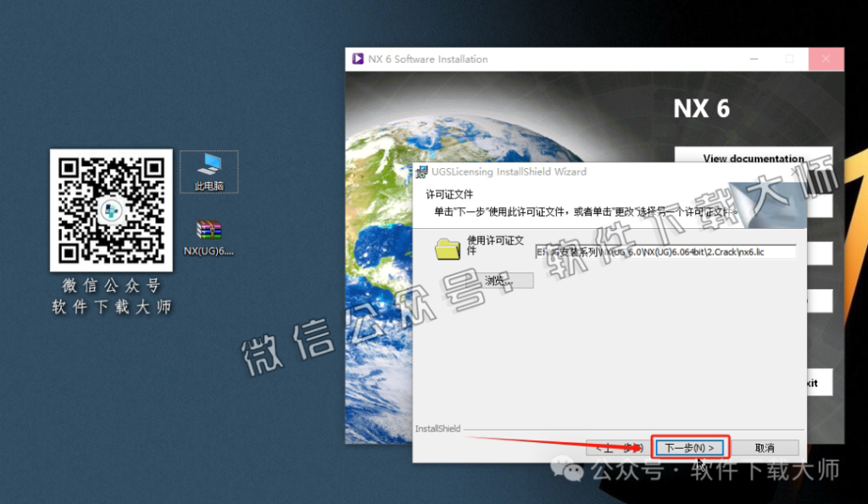Click the yellow license file folder icon
868x504 pixels.
tap(448, 249)
